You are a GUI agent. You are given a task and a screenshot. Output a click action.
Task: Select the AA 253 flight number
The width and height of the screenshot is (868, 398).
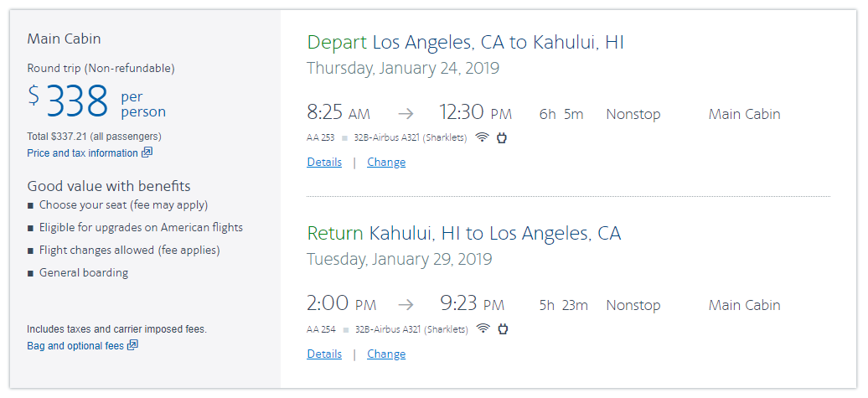point(321,138)
